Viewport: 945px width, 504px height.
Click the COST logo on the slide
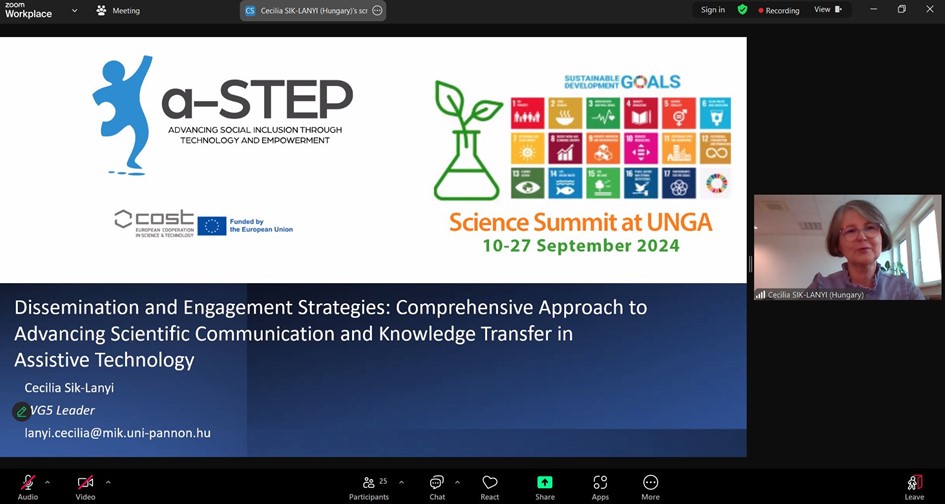click(155, 223)
